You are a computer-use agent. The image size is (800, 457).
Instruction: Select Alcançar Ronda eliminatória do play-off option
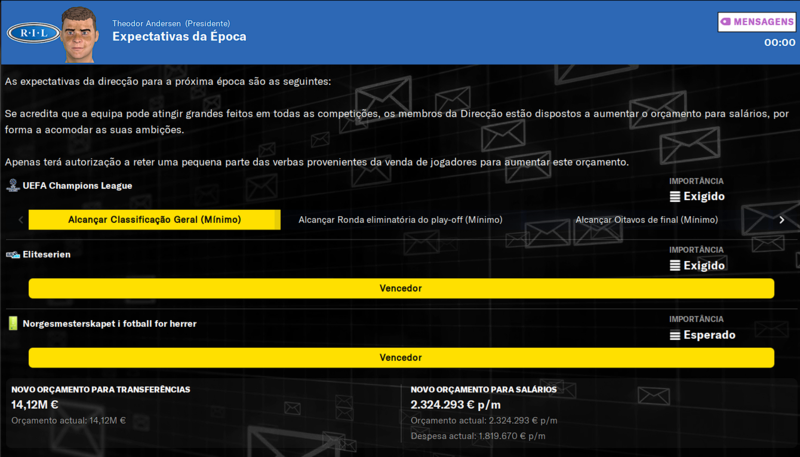coord(401,220)
